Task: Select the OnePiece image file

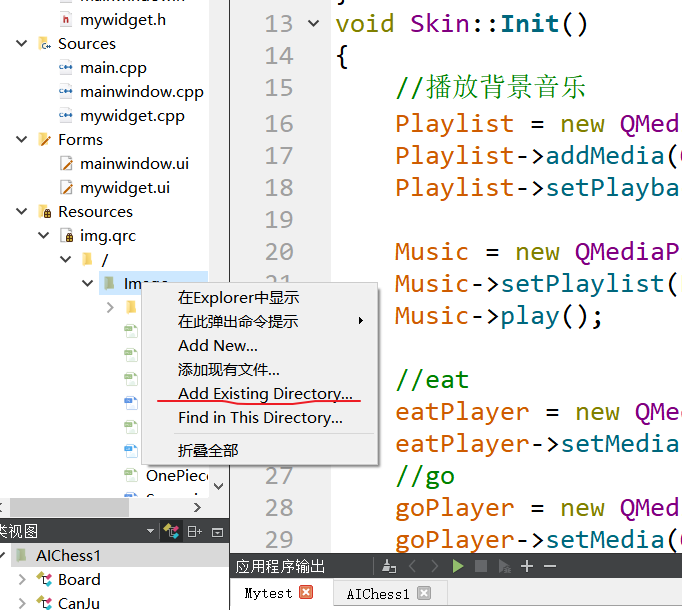Action: point(177,476)
